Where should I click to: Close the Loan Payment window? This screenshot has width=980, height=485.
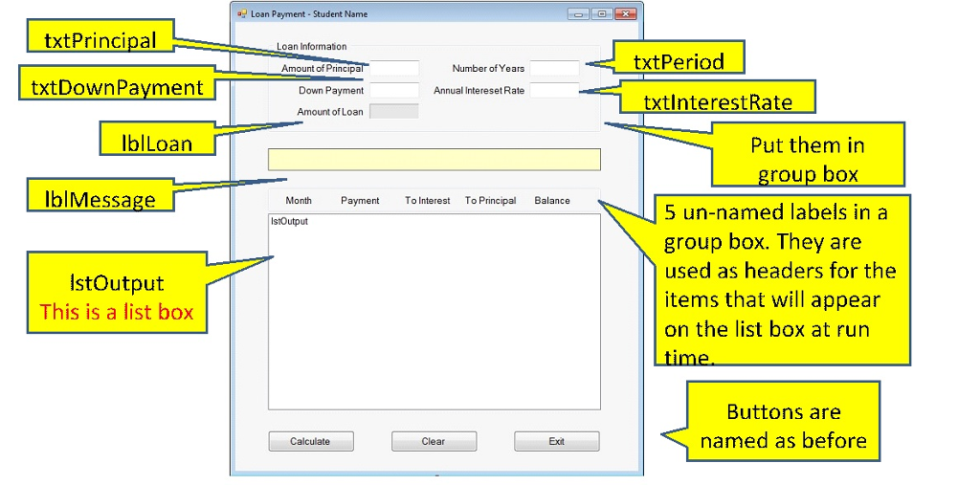625,13
